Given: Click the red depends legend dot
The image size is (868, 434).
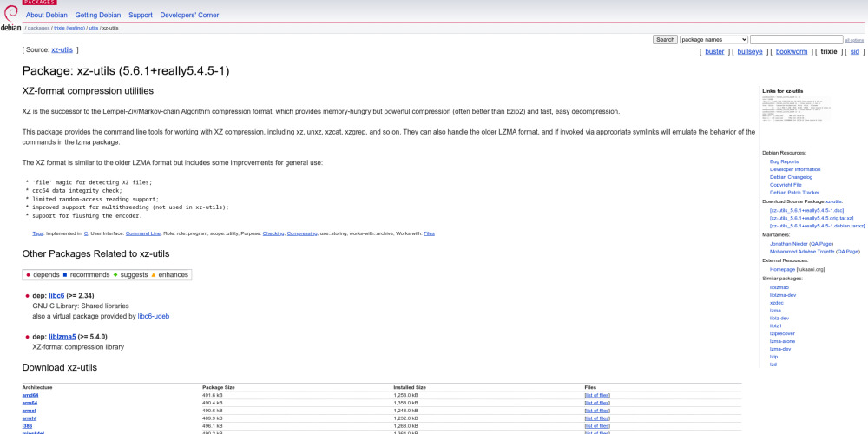Looking at the screenshot, I should point(28,274).
